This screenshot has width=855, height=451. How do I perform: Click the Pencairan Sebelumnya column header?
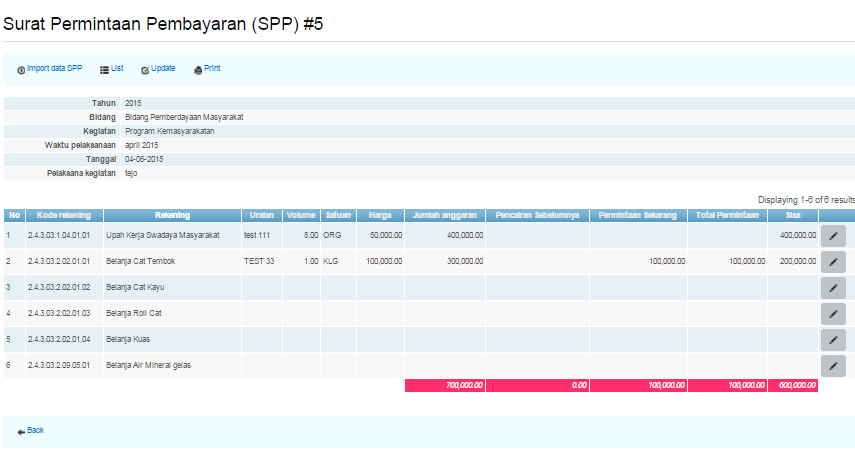click(x=538, y=215)
